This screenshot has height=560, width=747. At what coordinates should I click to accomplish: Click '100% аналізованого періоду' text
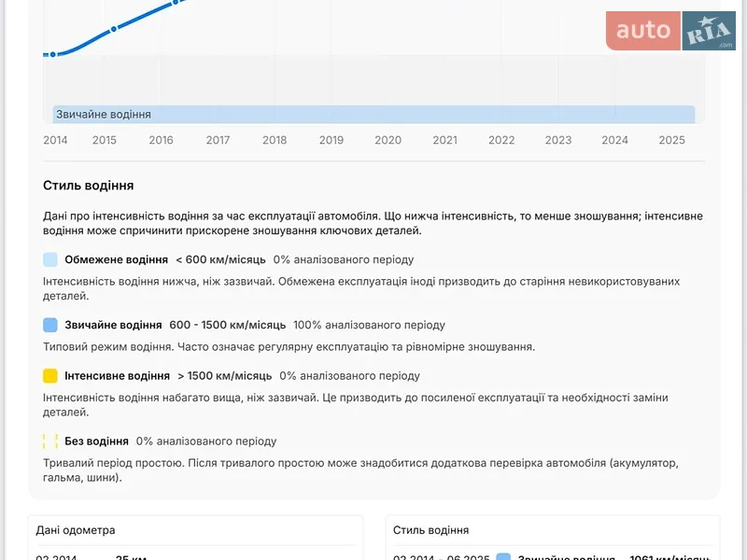coord(369,325)
